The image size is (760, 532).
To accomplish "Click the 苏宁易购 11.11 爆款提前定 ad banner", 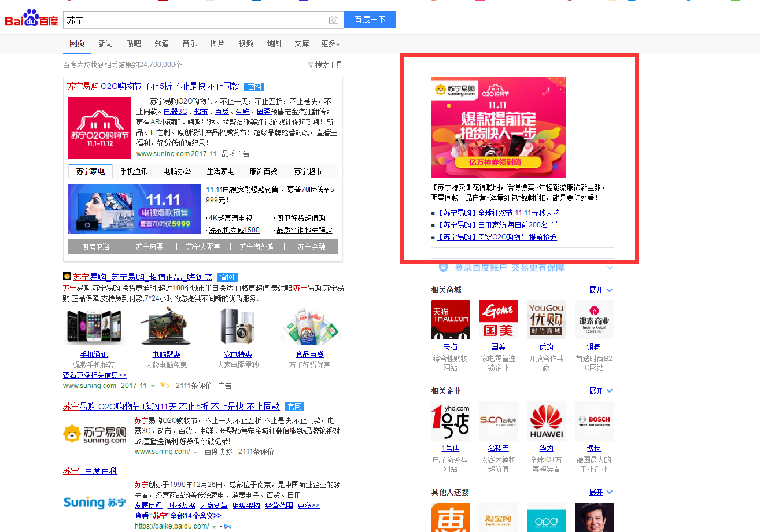I will pyautogui.click(x=498, y=127).
